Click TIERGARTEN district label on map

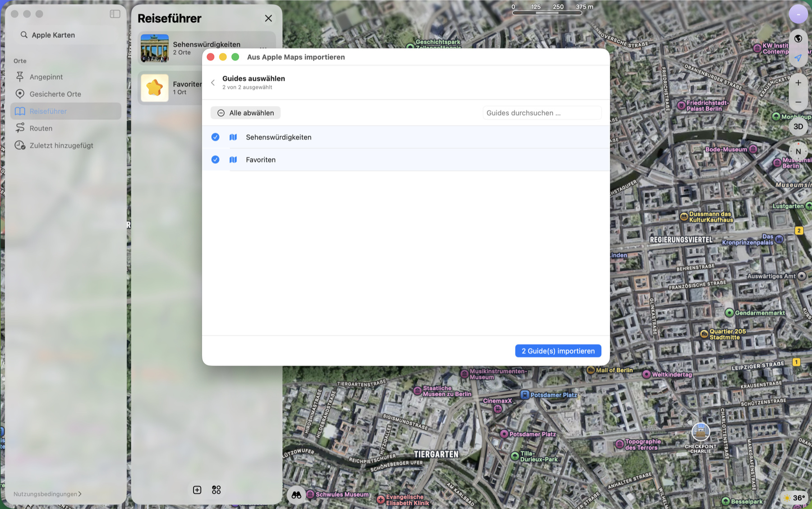point(436,454)
